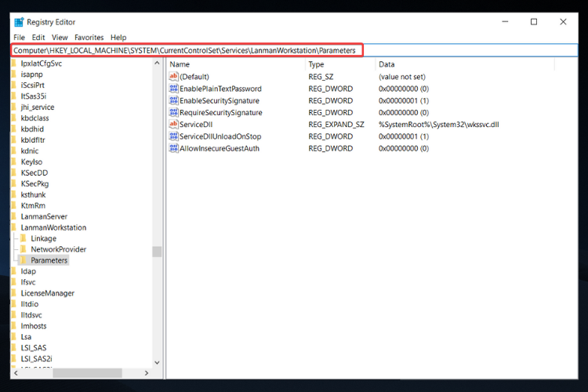Click the tree scroll up arrow

tap(157, 64)
